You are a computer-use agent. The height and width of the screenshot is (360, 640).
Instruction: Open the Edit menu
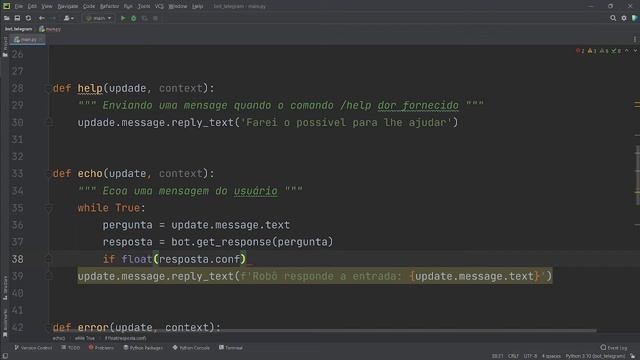tap(32, 6)
